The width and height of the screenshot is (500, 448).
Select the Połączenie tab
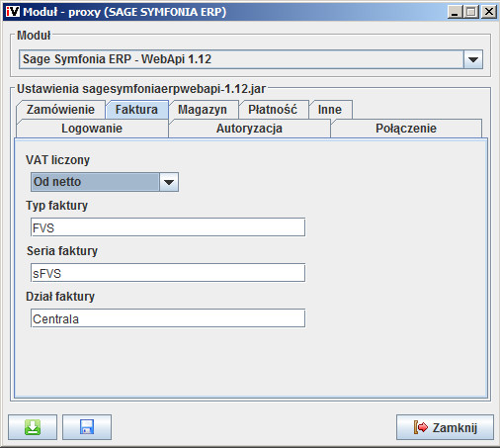[x=406, y=129]
